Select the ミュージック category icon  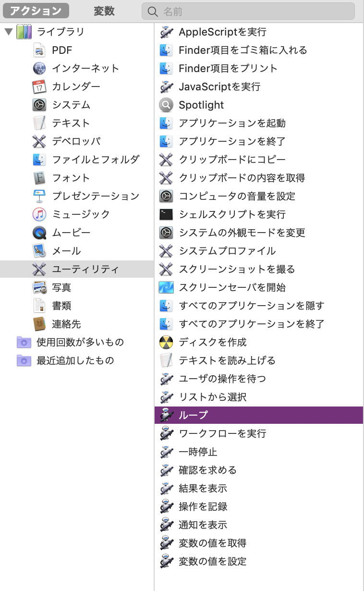(x=39, y=215)
